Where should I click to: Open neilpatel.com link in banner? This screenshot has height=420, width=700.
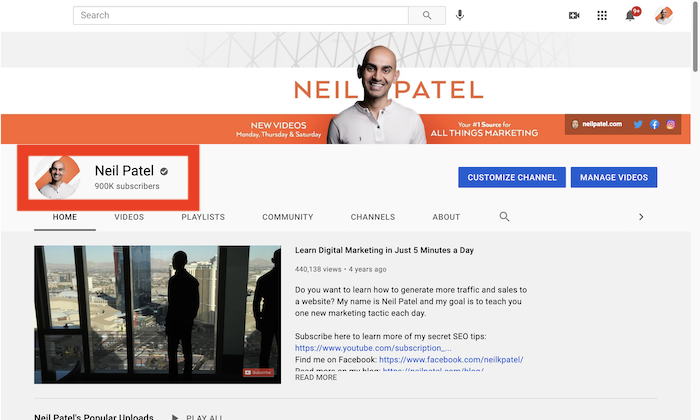tap(602, 124)
